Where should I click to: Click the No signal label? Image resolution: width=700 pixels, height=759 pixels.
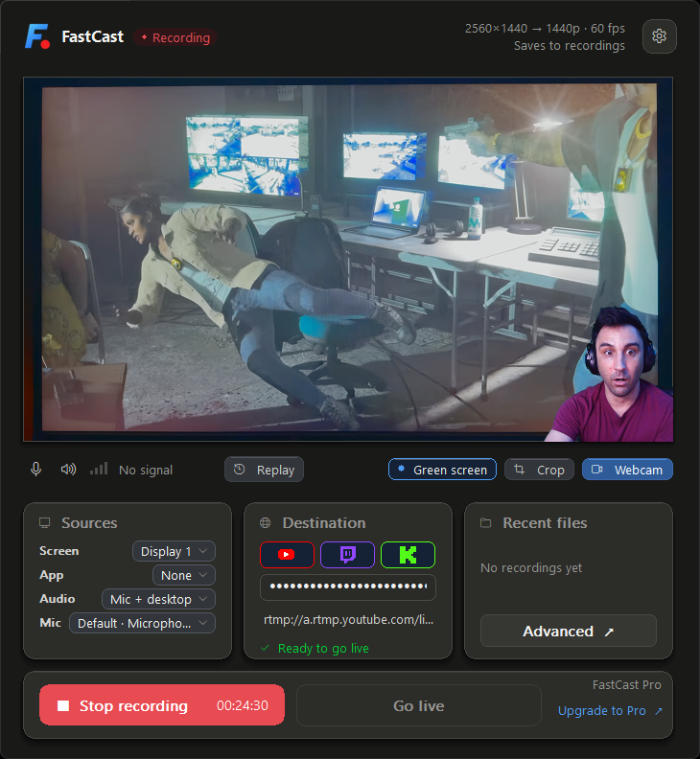[x=146, y=470]
